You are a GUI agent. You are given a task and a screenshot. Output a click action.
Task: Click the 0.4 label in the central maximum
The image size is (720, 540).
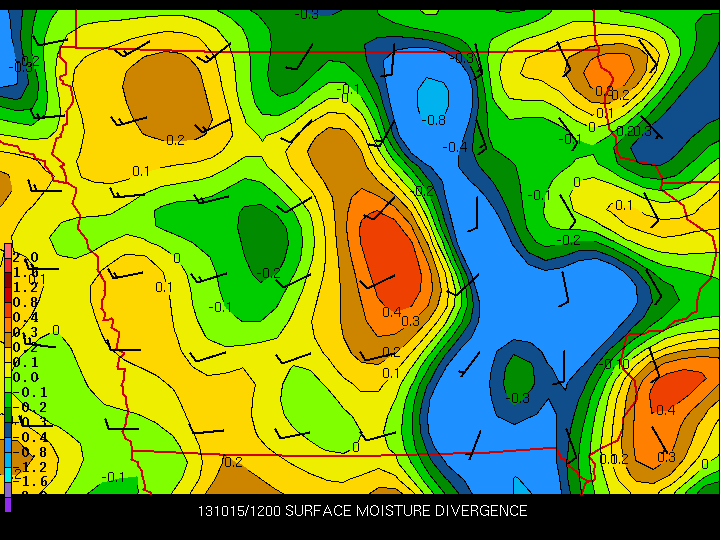click(392, 311)
